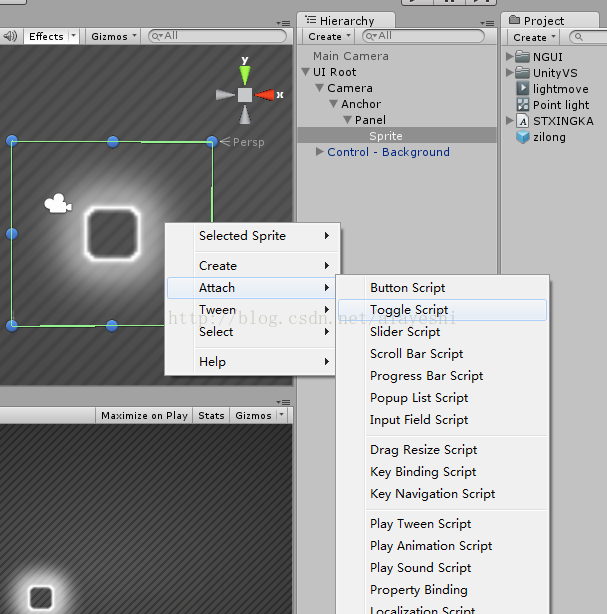
Task: Open the Effects dropdown arrow
Action: (73, 36)
